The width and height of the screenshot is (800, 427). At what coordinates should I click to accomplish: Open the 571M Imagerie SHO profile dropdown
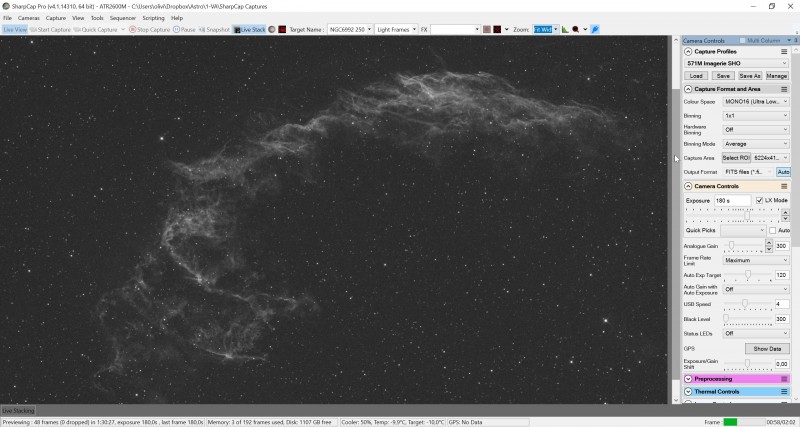[x=736, y=63]
